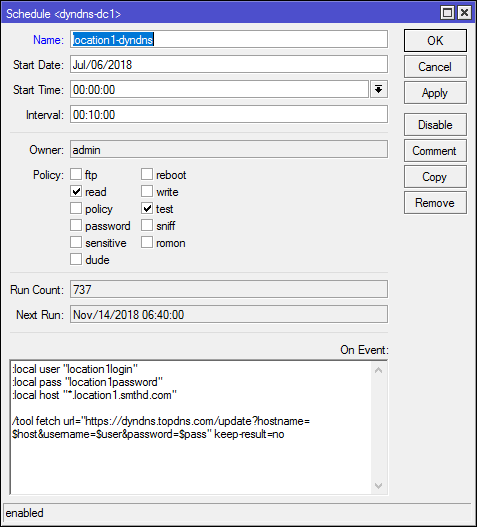Click the Owner field showing admin
The height and width of the screenshot is (527, 477).
[x=229, y=149]
